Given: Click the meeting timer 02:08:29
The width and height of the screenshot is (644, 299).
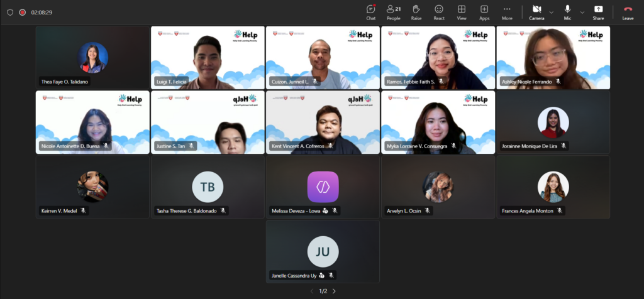Looking at the screenshot, I should point(42,13).
